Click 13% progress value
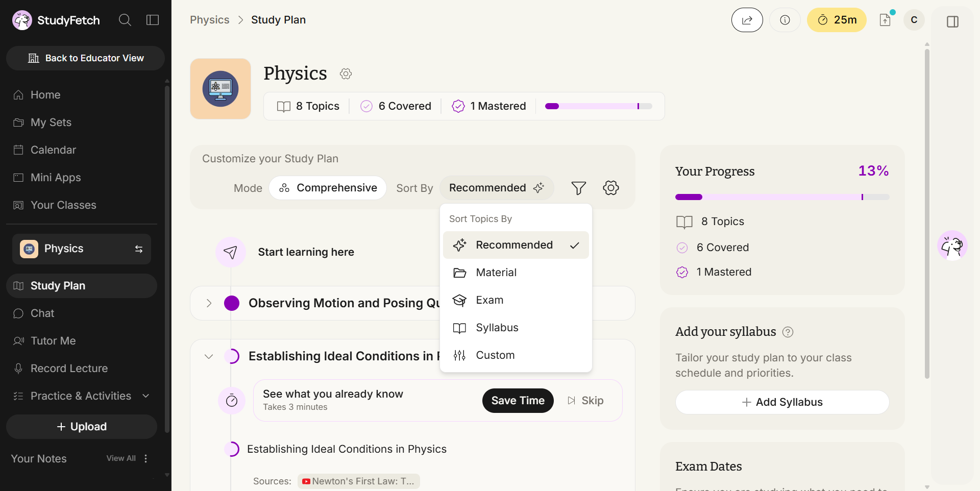This screenshot has width=980, height=491. [x=873, y=171]
